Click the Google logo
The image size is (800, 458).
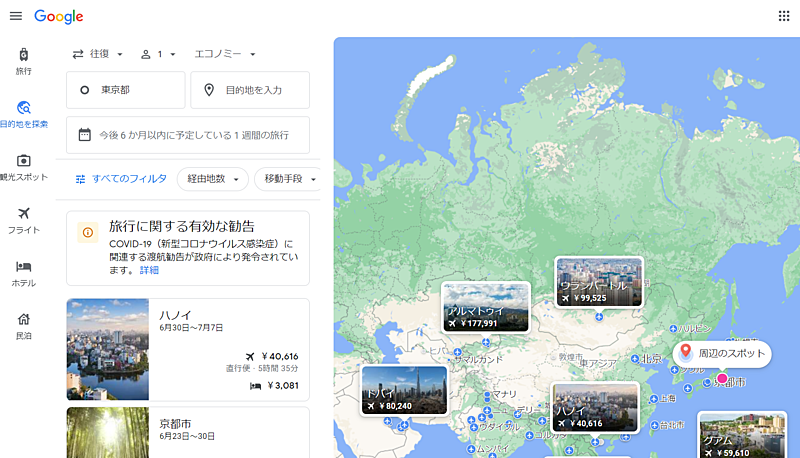pos(59,16)
